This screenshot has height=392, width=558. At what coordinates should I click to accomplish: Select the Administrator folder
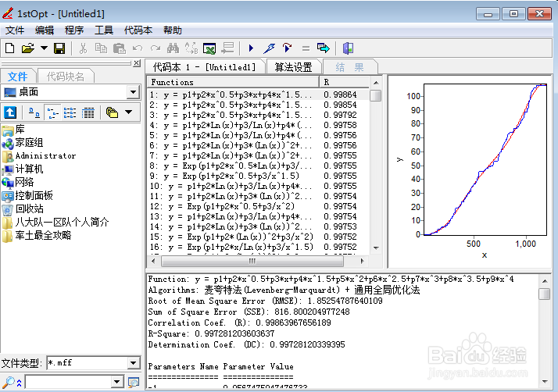click(x=39, y=156)
